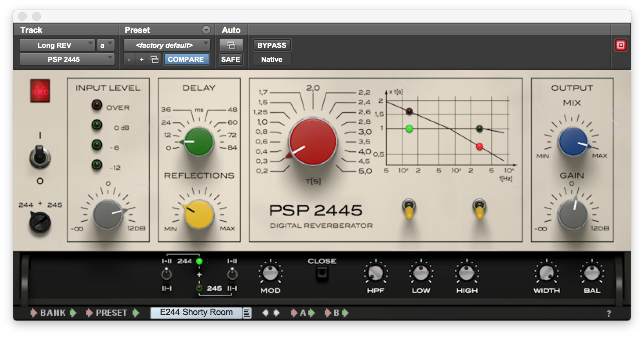Click the E244 Shorty Room preset name field

196,313
